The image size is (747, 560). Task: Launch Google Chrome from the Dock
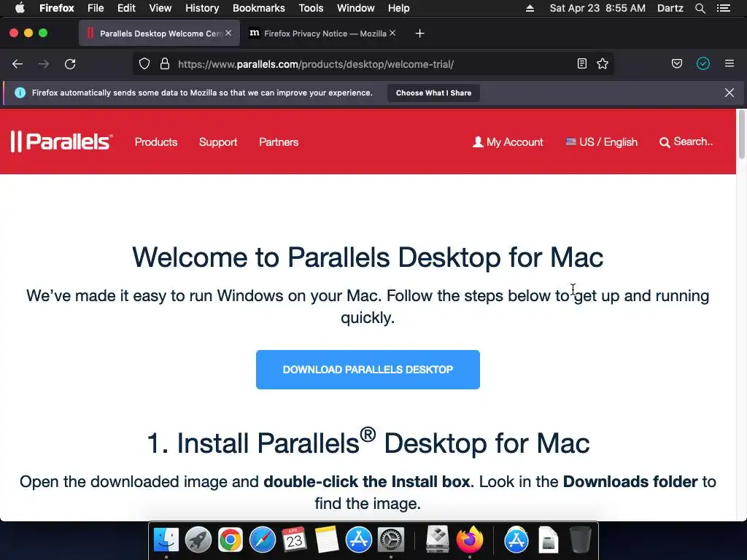pyautogui.click(x=230, y=540)
